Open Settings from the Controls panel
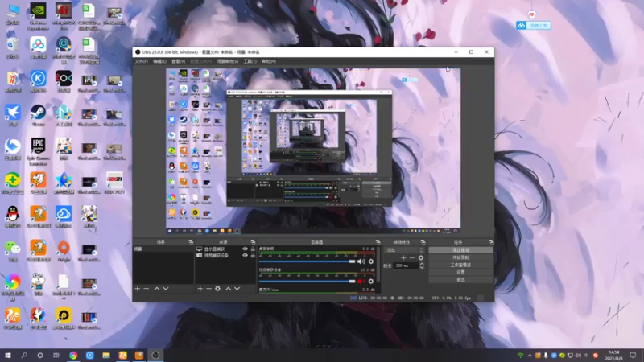 [x=460, y=272]
